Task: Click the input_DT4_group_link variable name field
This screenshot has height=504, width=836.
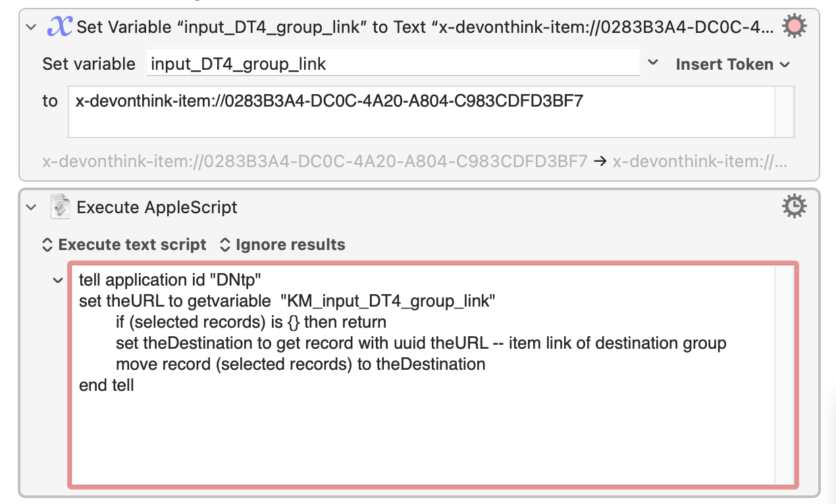Action: 393,64
